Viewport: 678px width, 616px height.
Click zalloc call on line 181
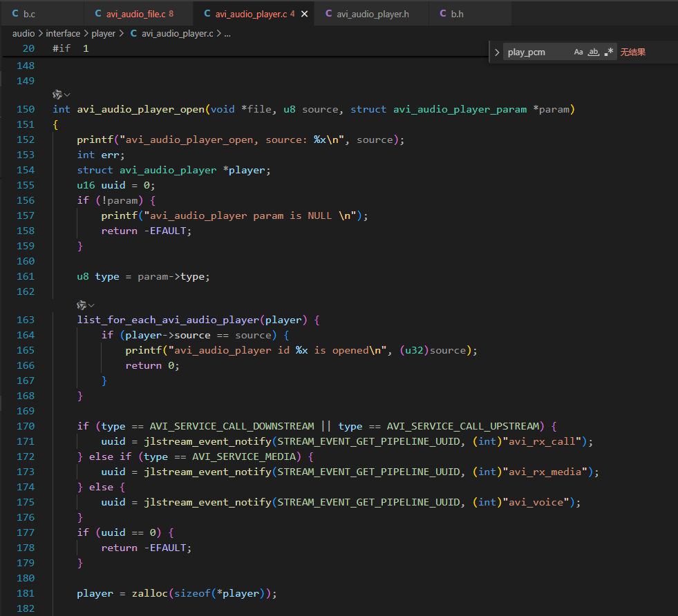pyautogui.click(x=149, y=593)
